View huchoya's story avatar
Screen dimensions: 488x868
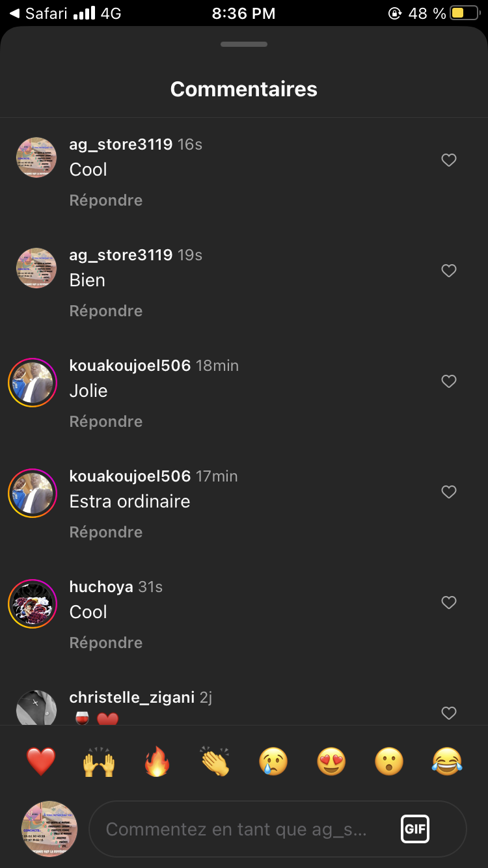(33, 603)
